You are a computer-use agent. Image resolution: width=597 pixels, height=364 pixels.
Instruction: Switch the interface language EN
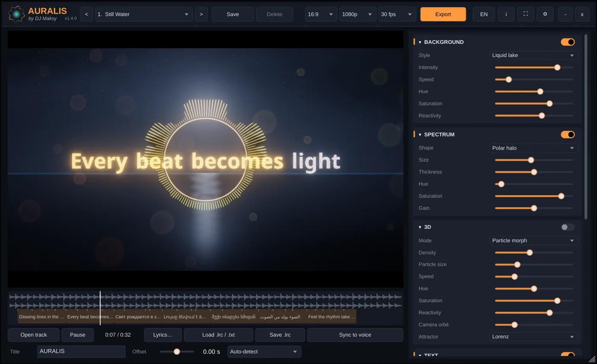click(x=484, y=14)
